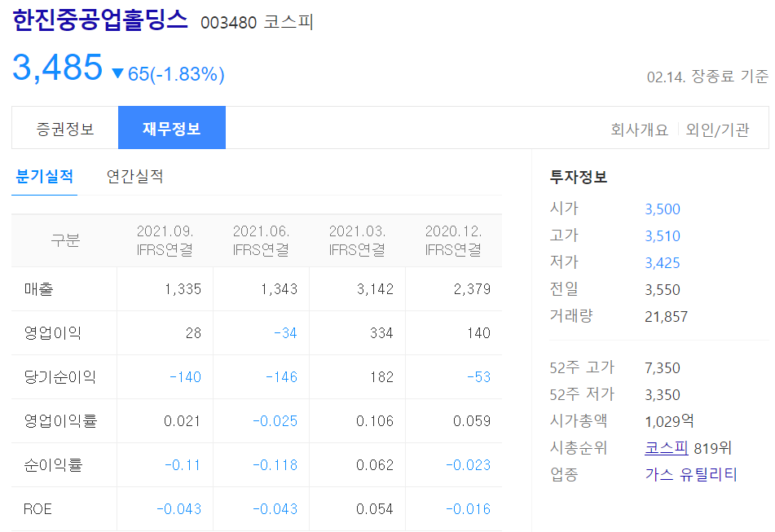
Task: Click the 코스피 market rank link
Action: point(667,448)
